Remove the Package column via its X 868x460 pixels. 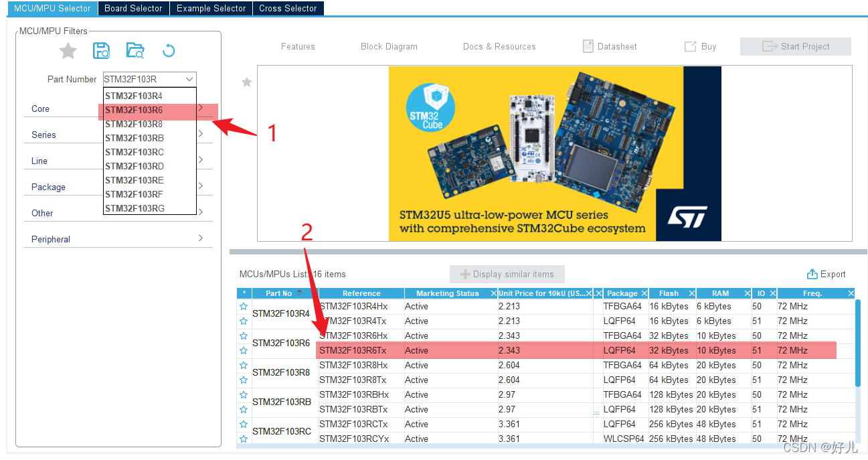point(644,293)
